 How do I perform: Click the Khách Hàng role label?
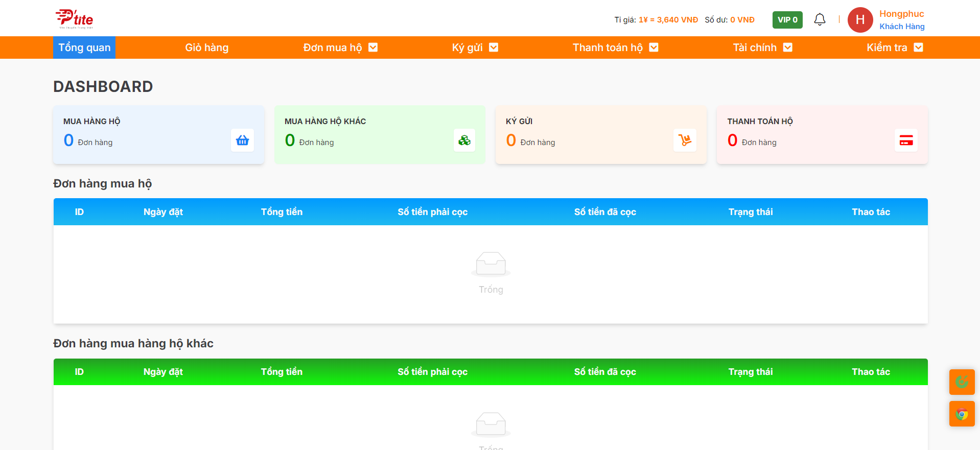tap(902, 27)
